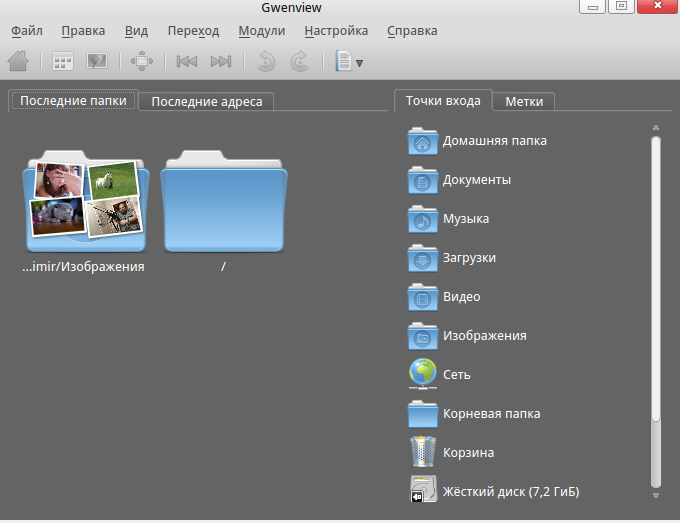Click the '...imir/Изображения' folder caption
This screenshot has width=680, height=523.
(83, 266)
